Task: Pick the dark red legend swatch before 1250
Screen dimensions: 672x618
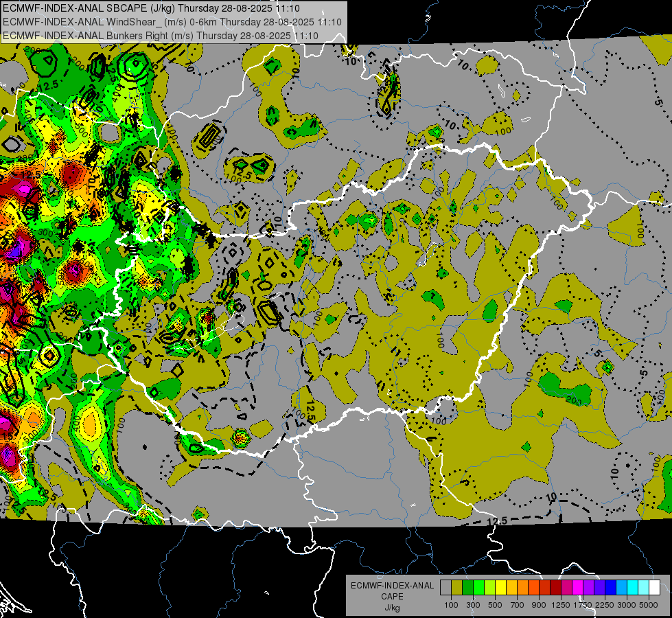Action: [555, 587]
